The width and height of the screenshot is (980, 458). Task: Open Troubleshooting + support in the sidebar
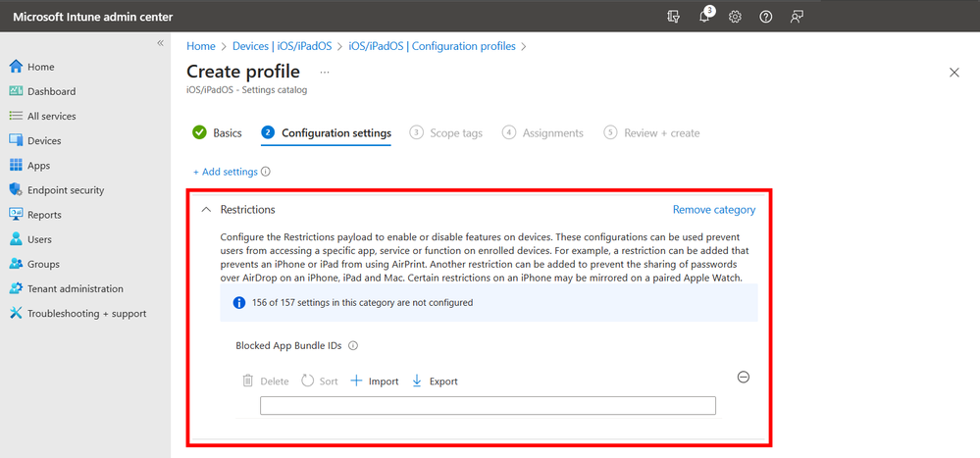pyautogui.click(x=77, y=314)
